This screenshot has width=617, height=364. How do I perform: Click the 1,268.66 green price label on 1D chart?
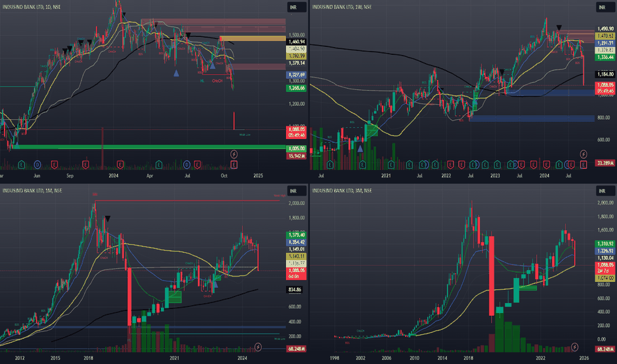click(x=297, y=88)
